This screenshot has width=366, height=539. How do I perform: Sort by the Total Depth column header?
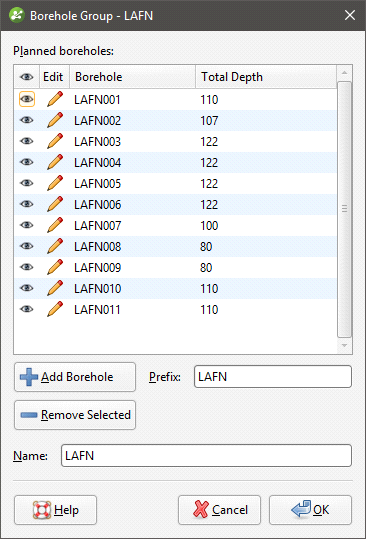(266, 77)
